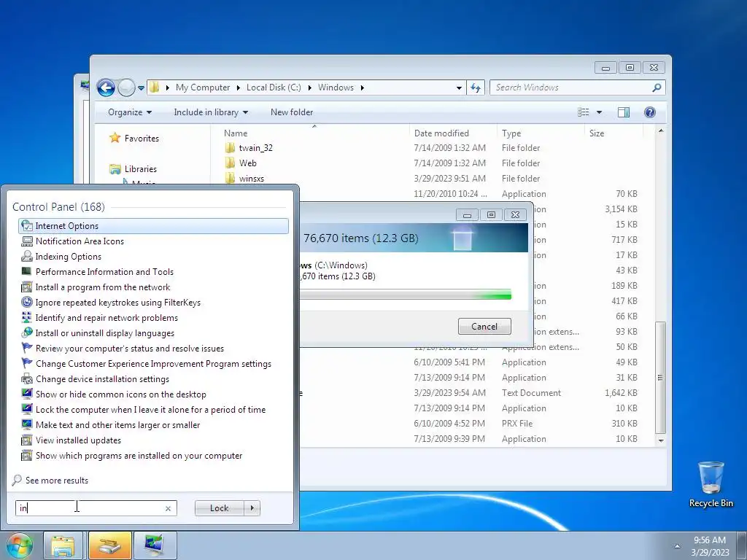Open the orange drive taskbar icon
The height and width of the screenshot is (560, 747).
pos(110,545)
